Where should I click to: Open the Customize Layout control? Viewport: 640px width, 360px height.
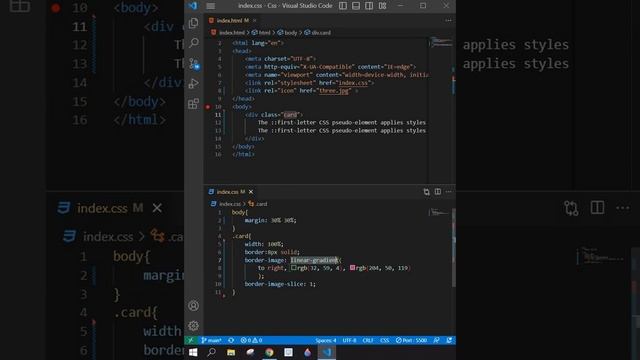pyautogui.click(x=382, y=6)
